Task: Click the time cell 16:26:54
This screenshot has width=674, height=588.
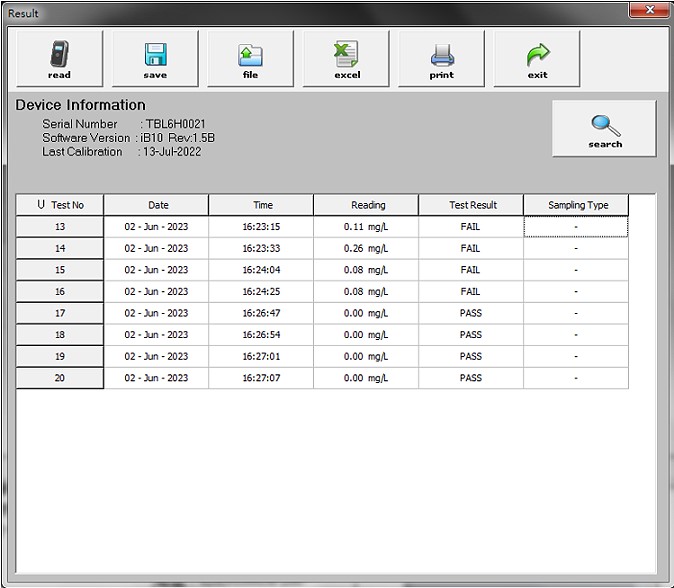Action: click(x=261, y=334)
